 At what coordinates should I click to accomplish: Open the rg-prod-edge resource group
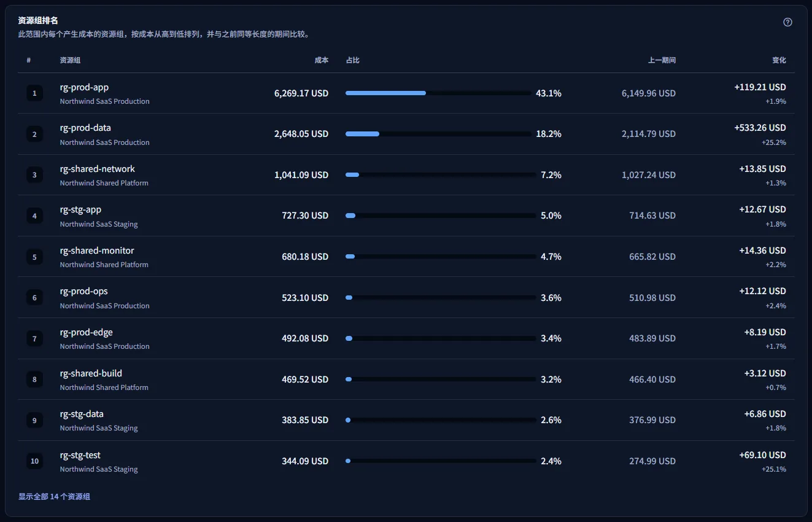coord(86,332)
